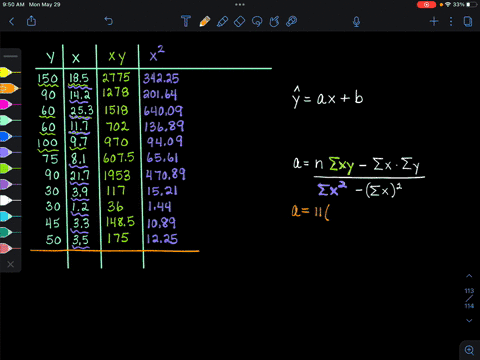Choose the dark teal pen preset
The width and height of the screenshot is (480, 360).
coord(10,232)
